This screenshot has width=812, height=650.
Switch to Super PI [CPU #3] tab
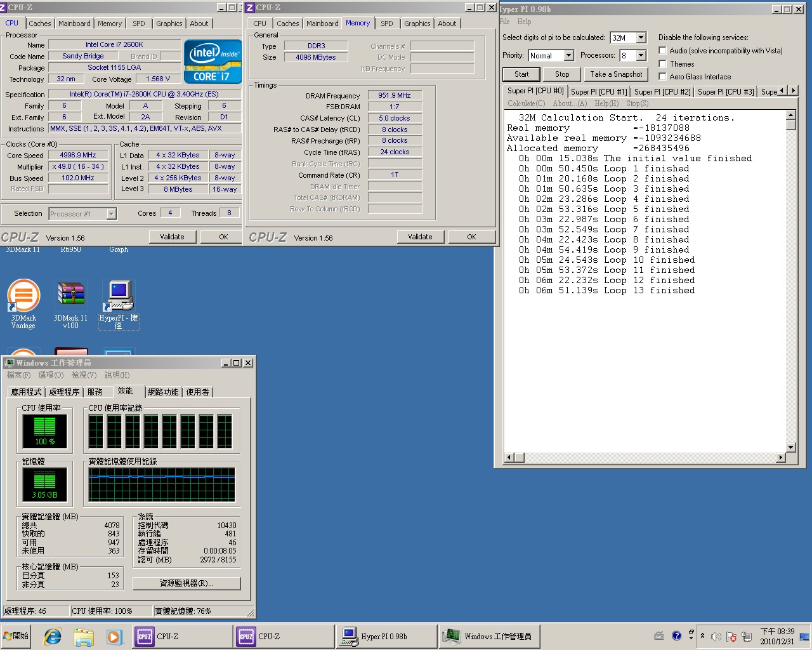(726, 92)
